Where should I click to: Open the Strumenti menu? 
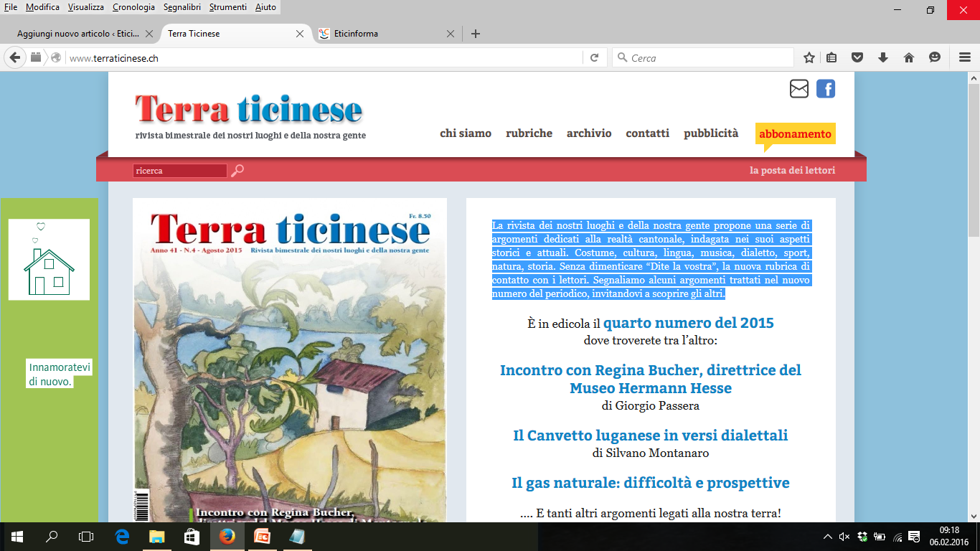click(x=229, y=7)
